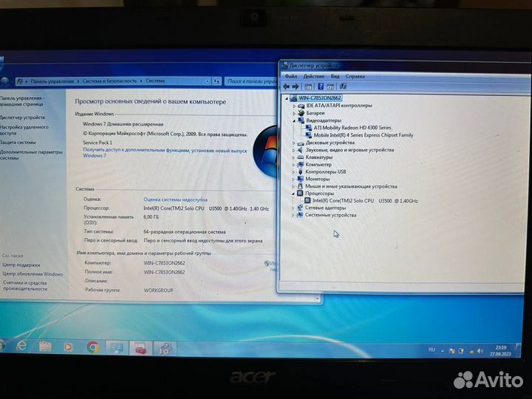Viewport: 532px width, 399px height.
Task: Expand the Контроллеры USB node
Action: (294, 172)
